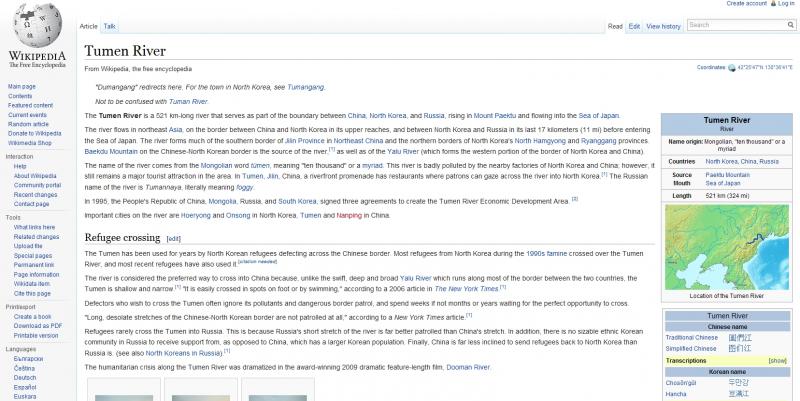Open Page information link
The image size is (800, 401).
[36, 274]
